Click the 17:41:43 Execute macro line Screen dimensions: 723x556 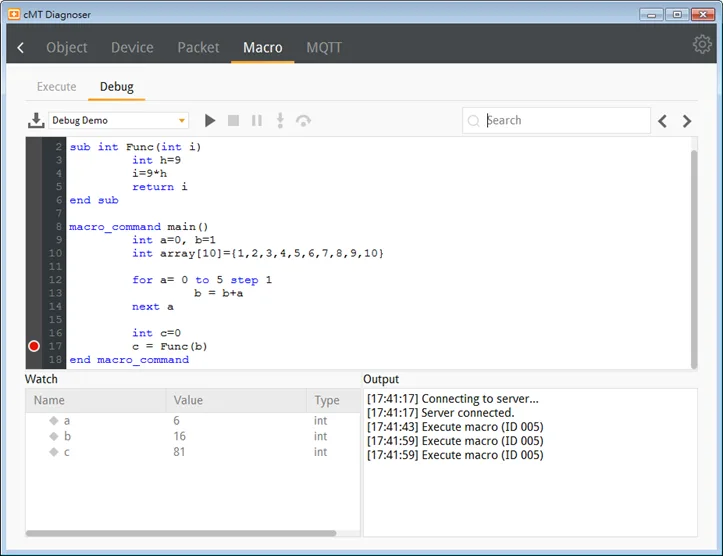click(455, 427)
